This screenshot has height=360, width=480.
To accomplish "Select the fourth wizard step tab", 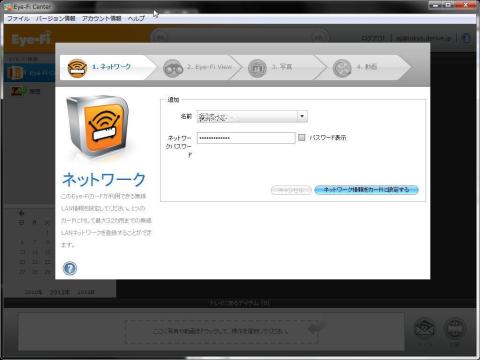I will [368, 67].
